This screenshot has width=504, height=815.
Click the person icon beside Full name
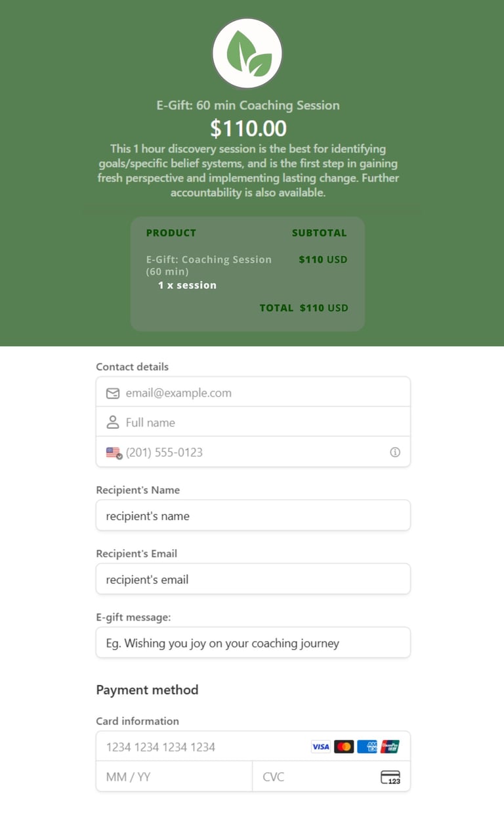point(113,422)
